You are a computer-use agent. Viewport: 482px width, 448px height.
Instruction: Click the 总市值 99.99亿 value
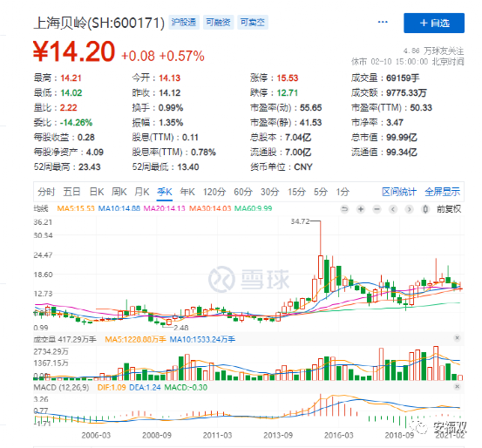coord(402,138)
